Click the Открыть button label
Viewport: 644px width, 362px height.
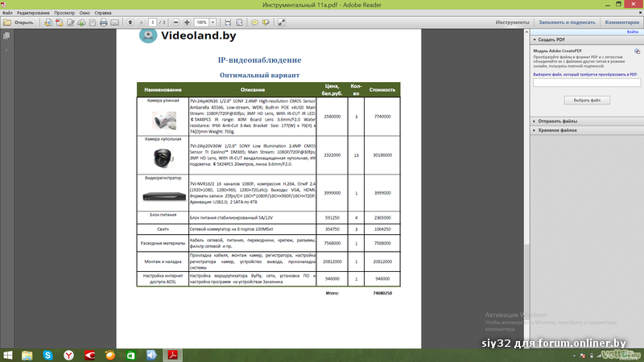(x=24, y=23)
